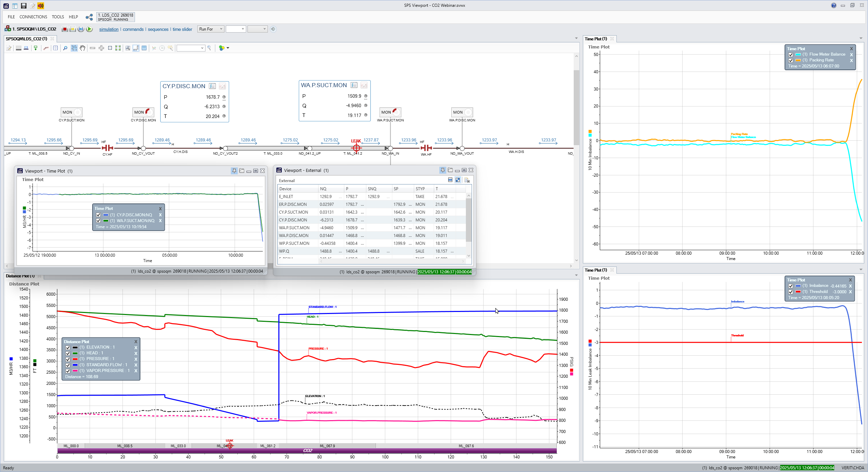
Task: Switch to the Distance Plot (1) tab
Action: click(20, 276)
